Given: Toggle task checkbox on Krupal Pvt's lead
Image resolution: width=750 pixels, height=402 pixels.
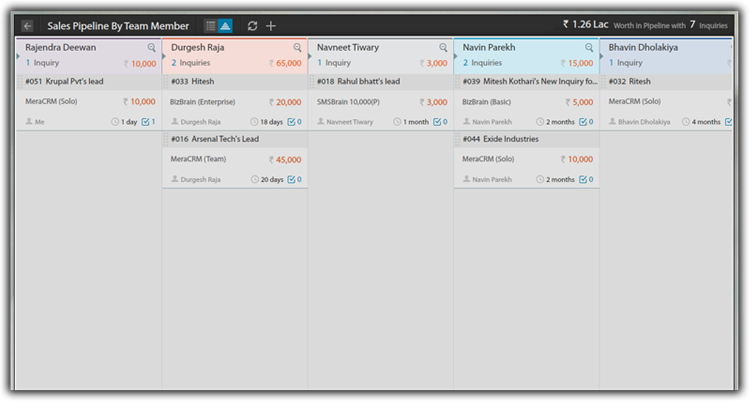Looking at the screenshot, I should tap(147, 122).
